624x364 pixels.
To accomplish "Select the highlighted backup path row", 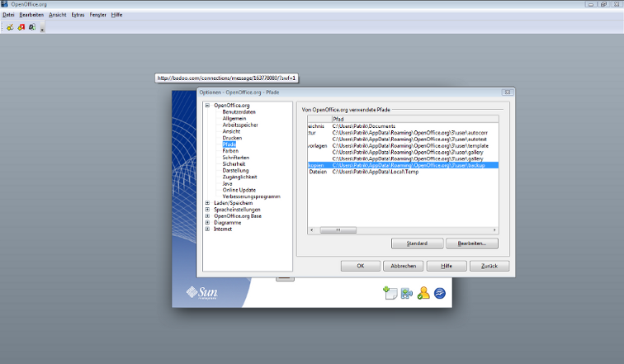I will (403, 165).
